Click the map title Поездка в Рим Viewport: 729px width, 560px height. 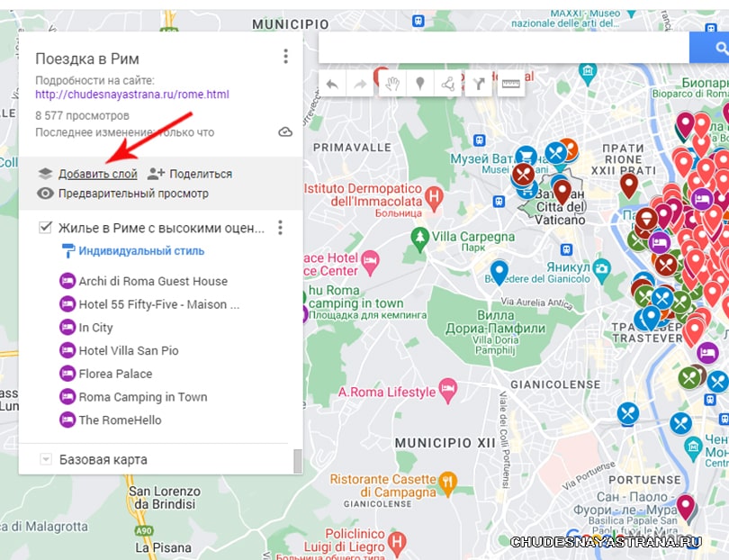[x=87, y=59]
